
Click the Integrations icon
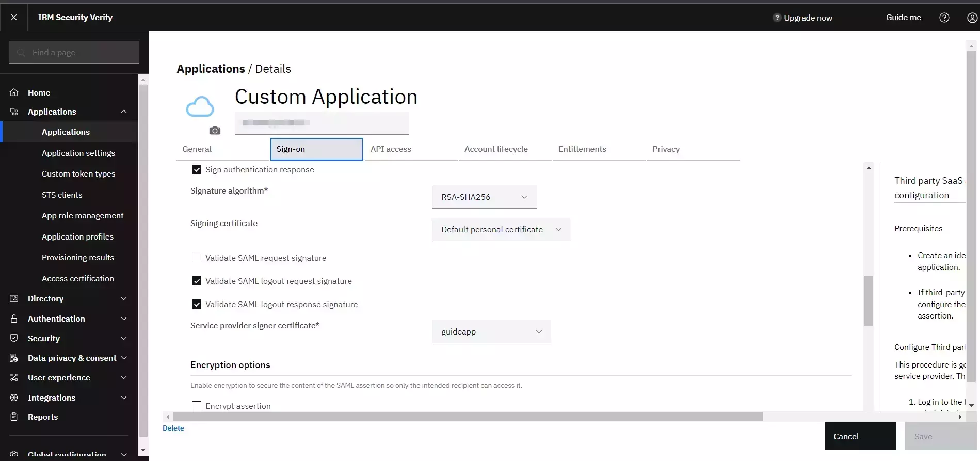pos(14,398)
